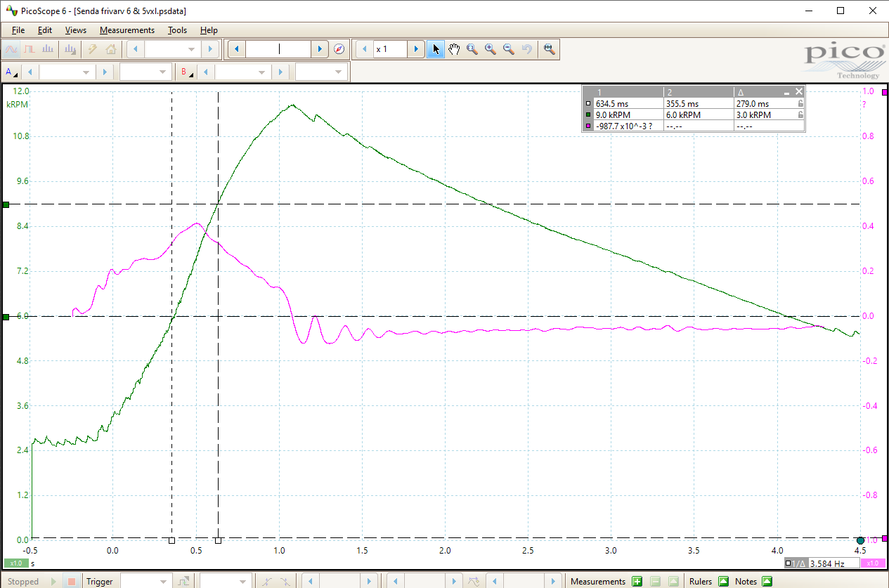The height and width of the screenshot is (588, 889).
Task: Click the zoom to full view icon
Action: click(x=550, y=49)
